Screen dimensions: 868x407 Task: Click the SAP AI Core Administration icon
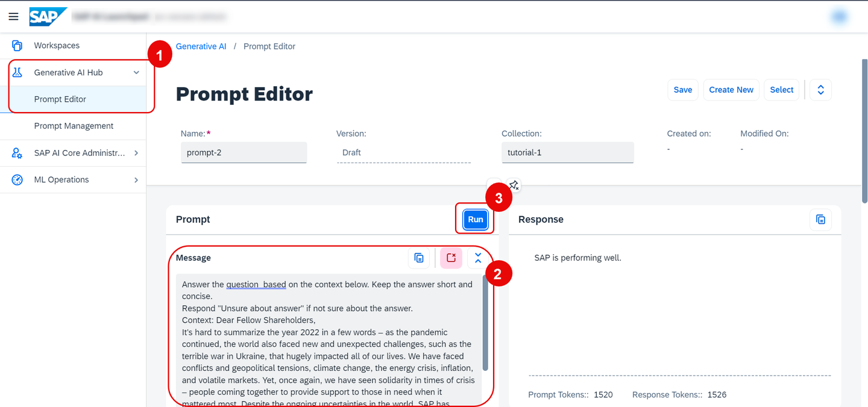pyautogui.click(x=17, y=153)
